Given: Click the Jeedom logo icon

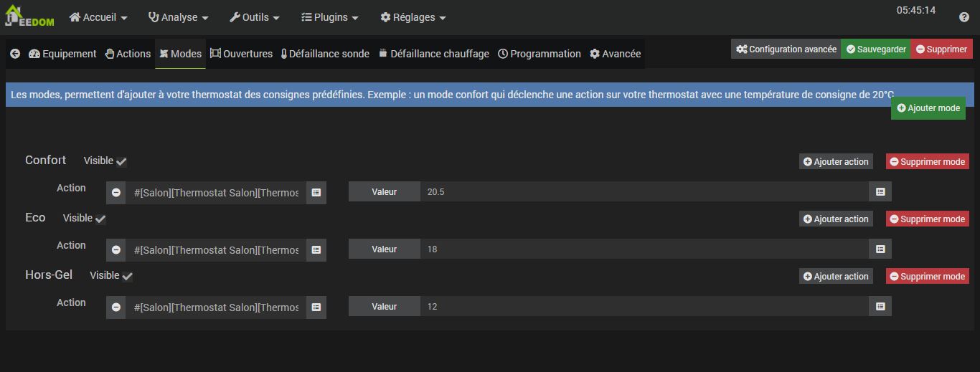Looking at the screenshot, I should click(29, 16).
